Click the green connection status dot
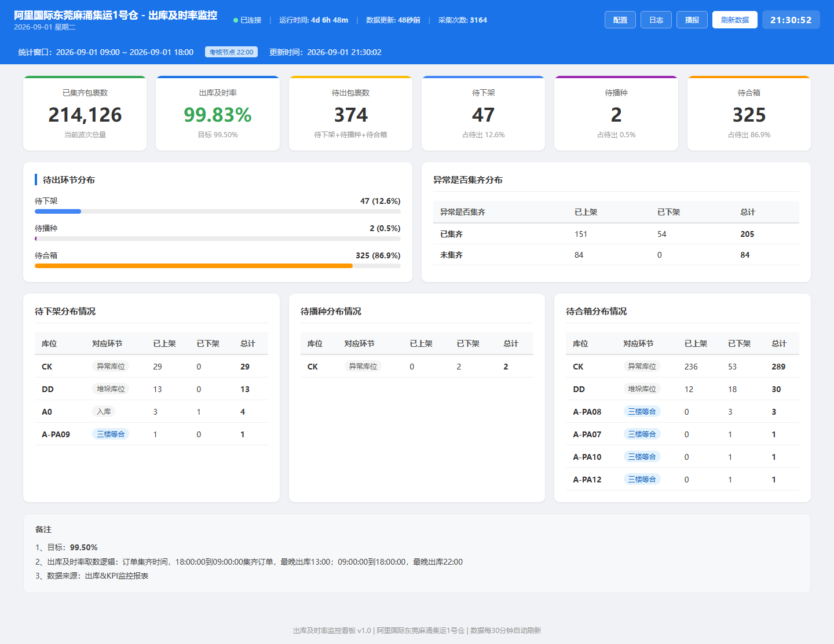 [236, 20]
